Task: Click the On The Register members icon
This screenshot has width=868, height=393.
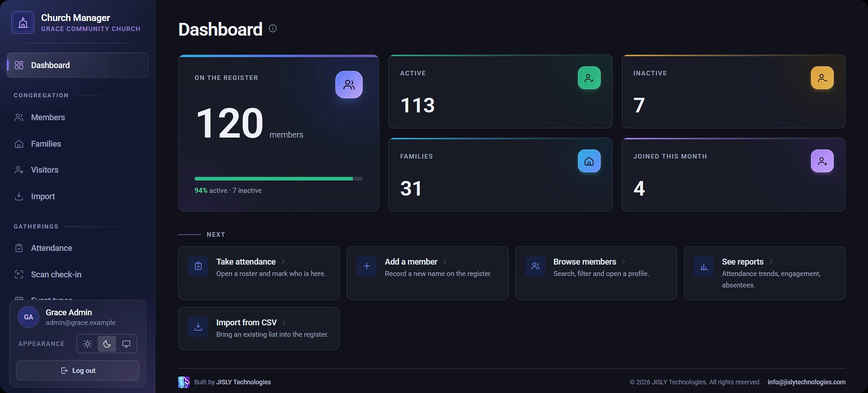Action: [349, 85]
